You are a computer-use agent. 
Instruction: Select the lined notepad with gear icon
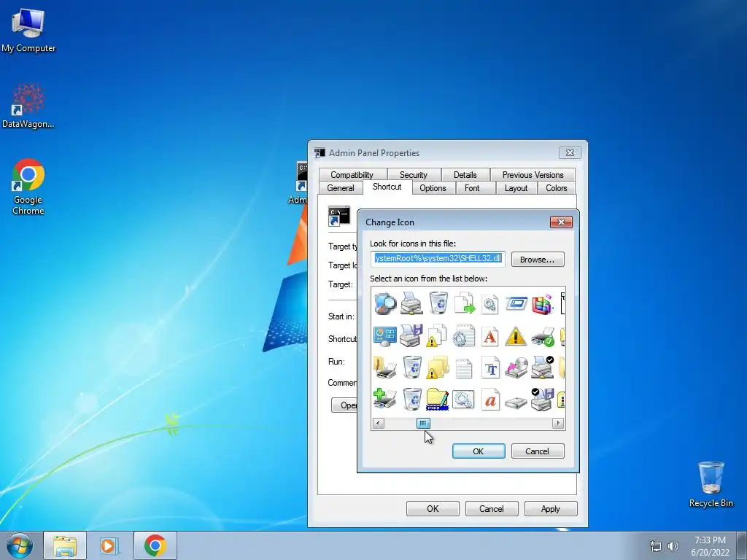pos(463,335)
